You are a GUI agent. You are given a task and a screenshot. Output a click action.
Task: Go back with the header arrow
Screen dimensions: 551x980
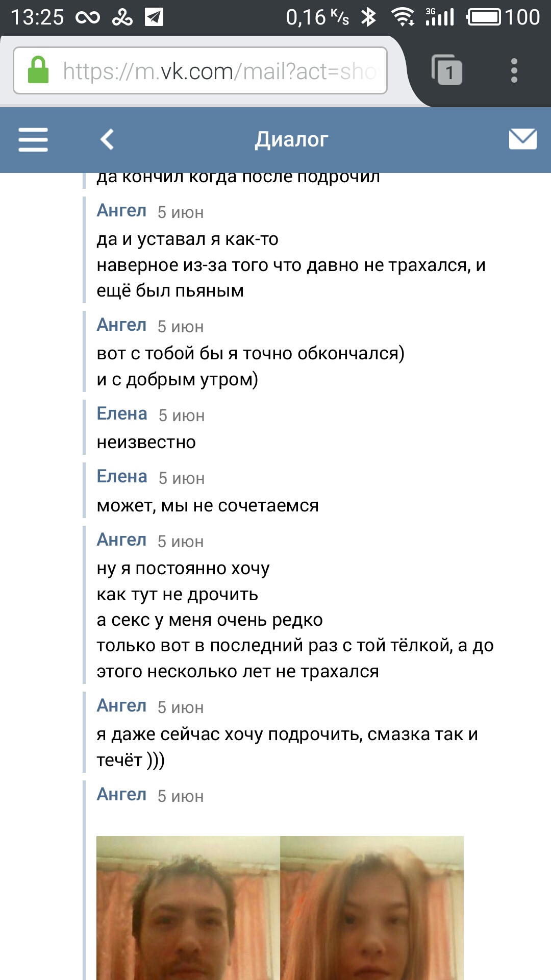[107, 139]
